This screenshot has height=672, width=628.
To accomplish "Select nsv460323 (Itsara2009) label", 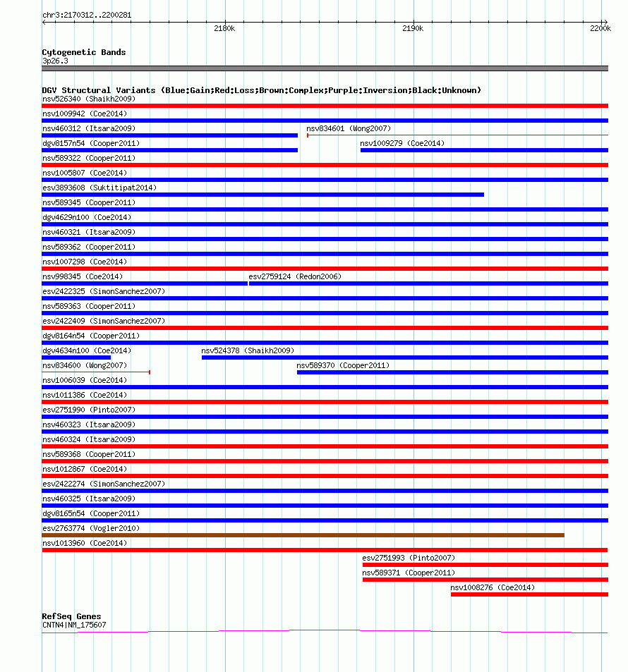I will pos(89,424).
